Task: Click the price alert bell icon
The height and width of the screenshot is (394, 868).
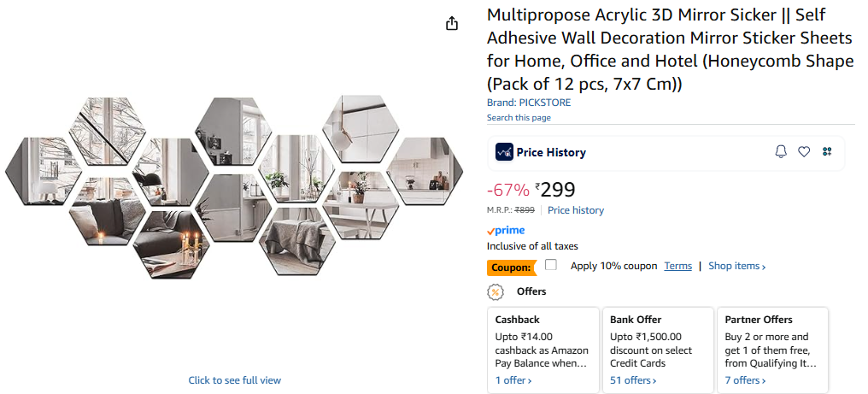Action: (781, 152)
